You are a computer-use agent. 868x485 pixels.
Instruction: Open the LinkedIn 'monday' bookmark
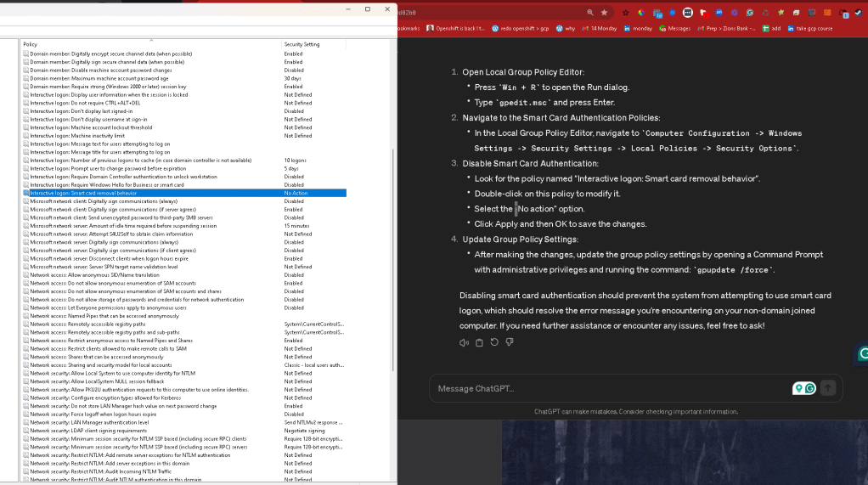click(638, 28)
